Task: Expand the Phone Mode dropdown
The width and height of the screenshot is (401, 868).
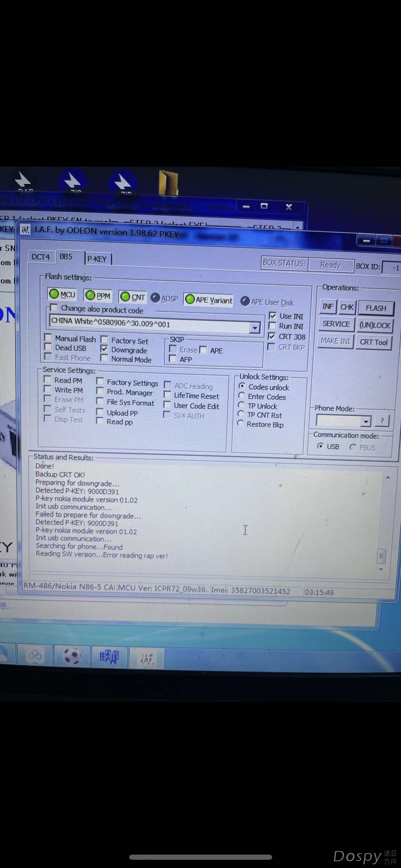Action: coord(366,421)
